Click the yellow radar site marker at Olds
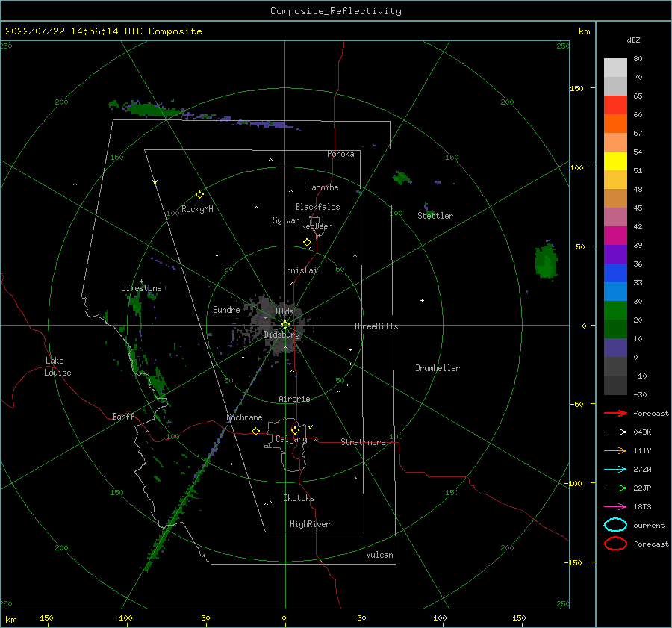Image resolution: width=672 pixels, height=628 pixels. click(285, 325)
